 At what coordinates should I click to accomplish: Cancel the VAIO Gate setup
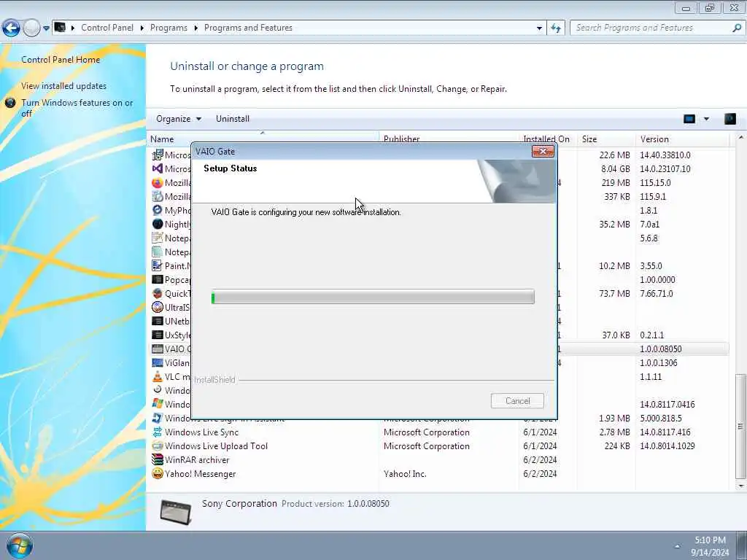tap(517, 401)
